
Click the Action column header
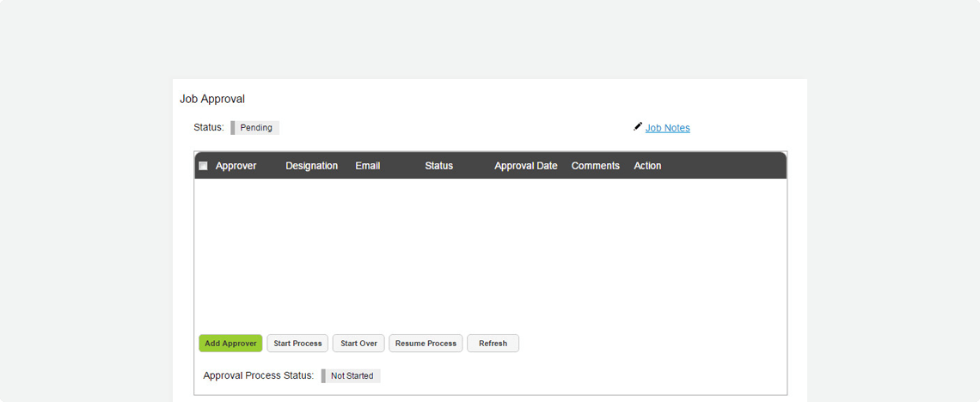click(647, 166)
